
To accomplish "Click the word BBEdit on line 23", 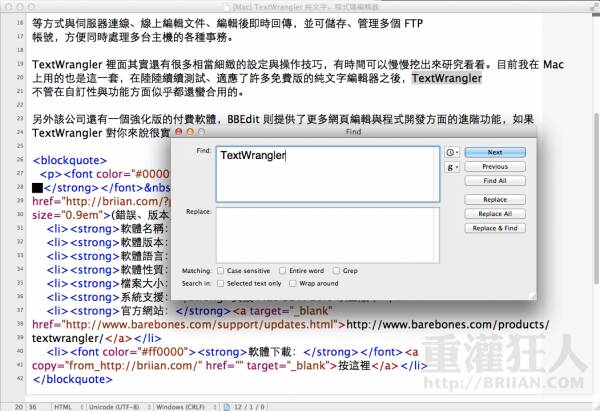I will coord(243,119).
